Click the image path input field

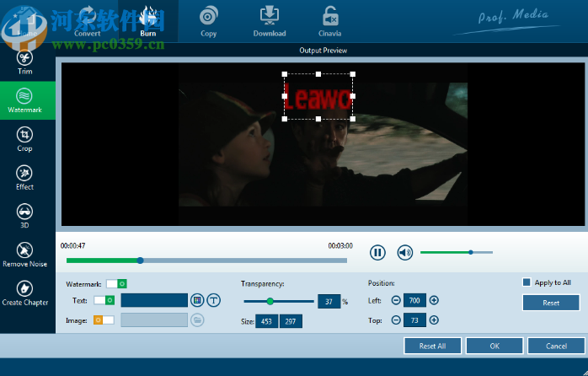click(x=154, y=320)
